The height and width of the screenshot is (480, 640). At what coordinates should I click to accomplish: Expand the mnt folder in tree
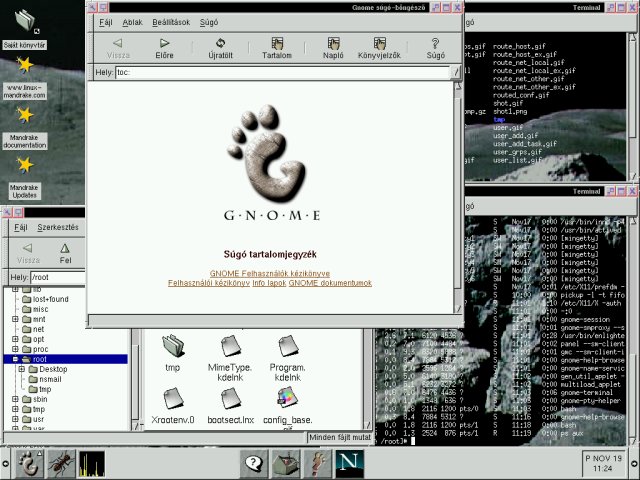point(15,319)
